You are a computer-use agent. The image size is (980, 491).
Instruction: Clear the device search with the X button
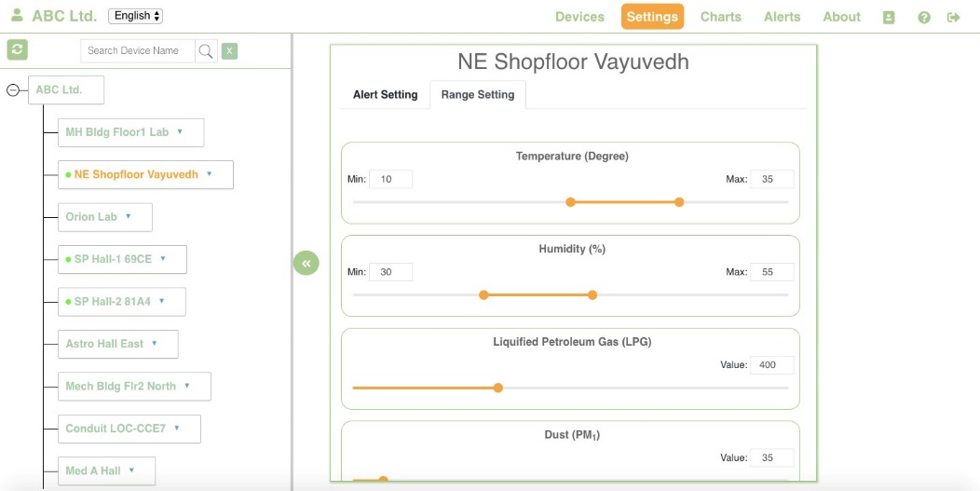pos(229,51)
